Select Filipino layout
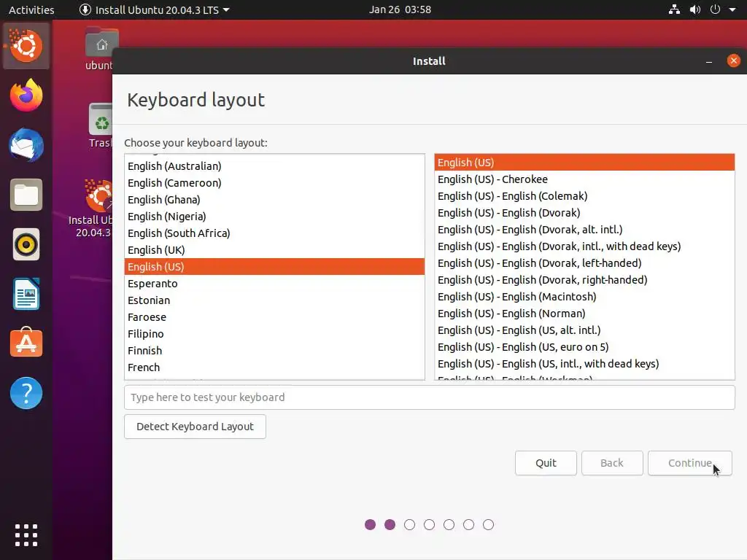Image resolution: width=747 pixels, height=560 pixels. [x=274, y=334]
